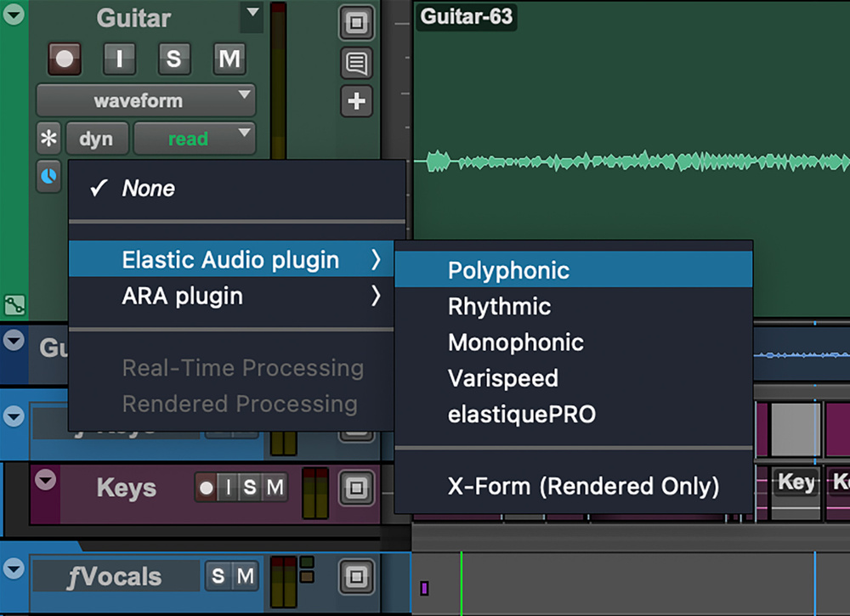Image resolution: width=850 pixels, height=616 pixels.
Task: Click the dyn playlist button on Guitar
Action: [x=97, y=138]
